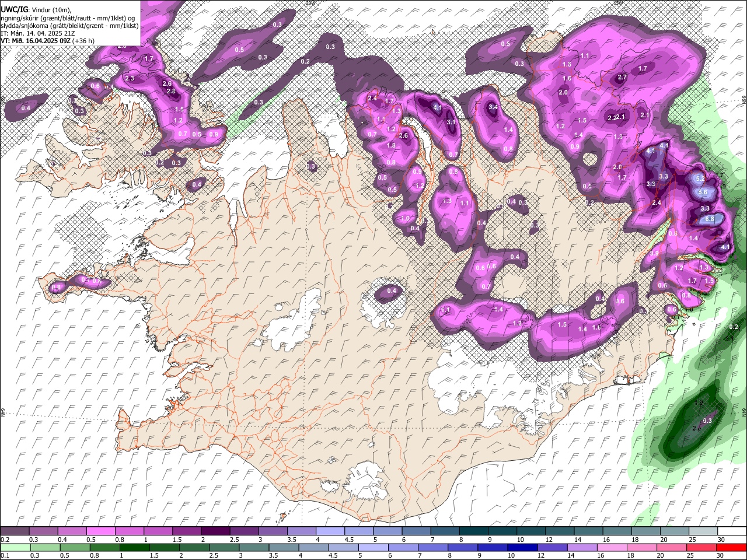
Task: Choose the hot pink 20 swatch, bottom legend row
Action: point(671,548)
